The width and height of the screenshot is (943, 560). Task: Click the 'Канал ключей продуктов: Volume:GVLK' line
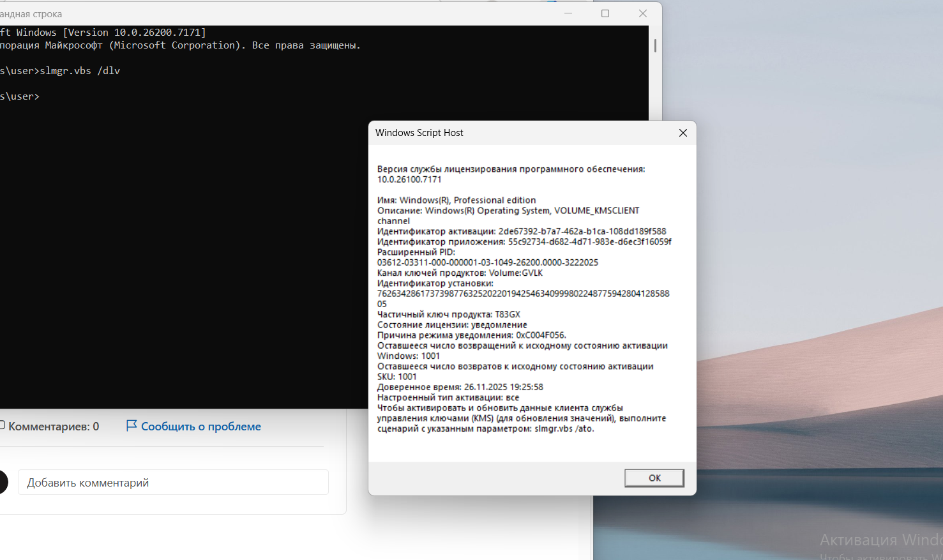coord(460,273)
